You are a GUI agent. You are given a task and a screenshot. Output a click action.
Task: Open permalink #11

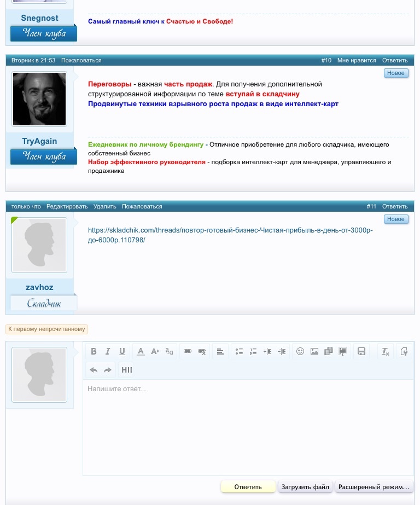(x=371, y=206)
